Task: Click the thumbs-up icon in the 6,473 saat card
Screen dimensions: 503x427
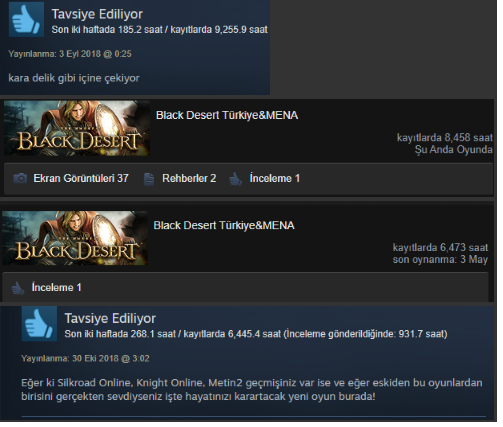Action: (x=18, y=288)
